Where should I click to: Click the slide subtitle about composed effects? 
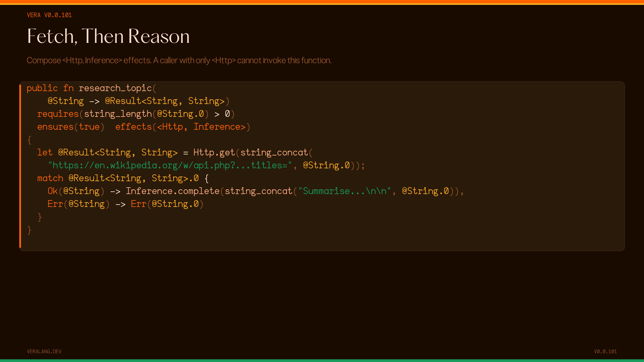(x=179, y=60)
